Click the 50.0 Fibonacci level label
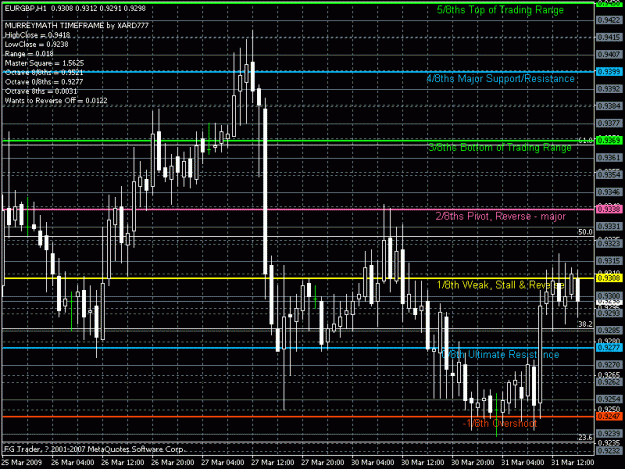This screenshot has height=469, width=625. (x=585, y=232)
